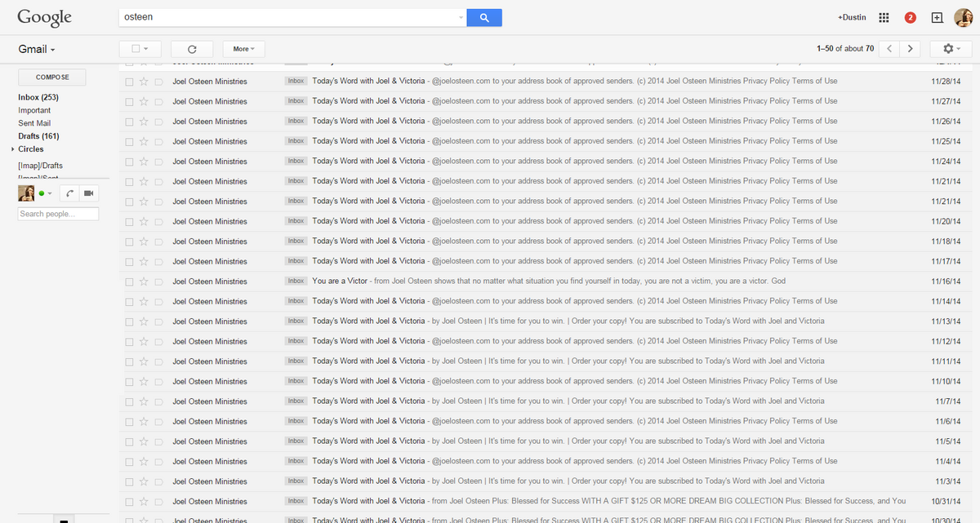Go to Google logo homepage
The image size is (980, 523).
[x=45, y=17]
